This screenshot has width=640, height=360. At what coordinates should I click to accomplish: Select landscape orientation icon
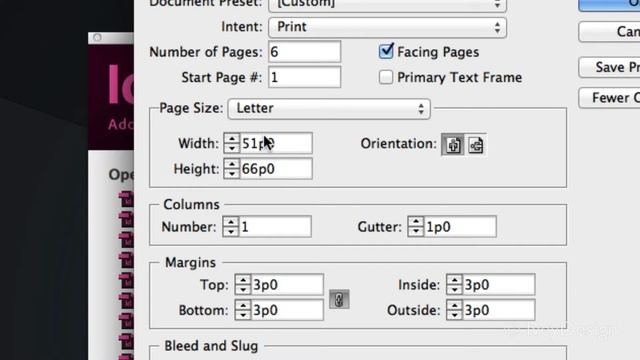(476, 144)
